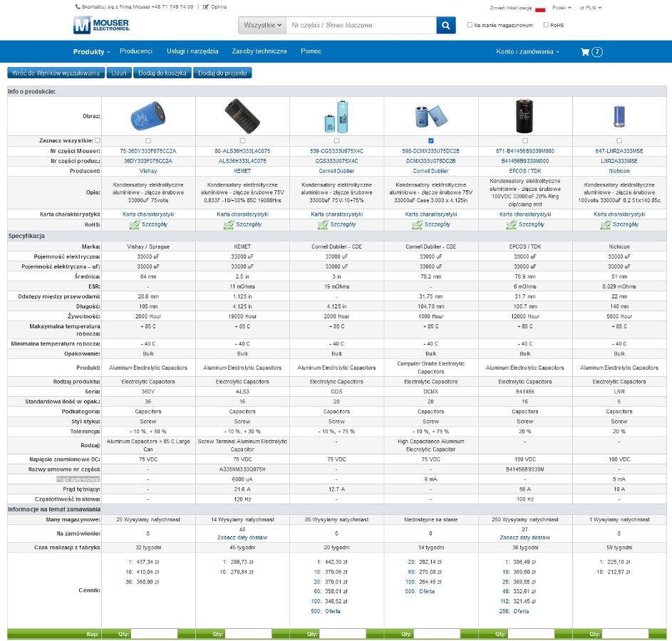
Task: Open the Nichicon capacitor image
Action: click(619, 116)
